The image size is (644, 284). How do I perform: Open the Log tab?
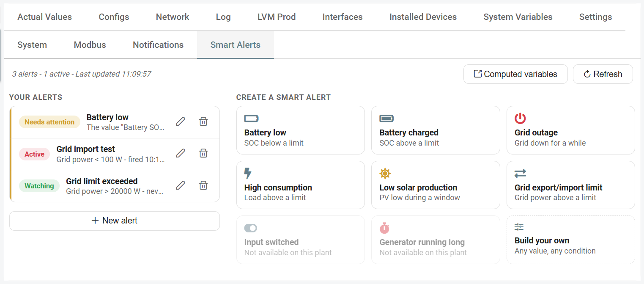coord(223,17)
